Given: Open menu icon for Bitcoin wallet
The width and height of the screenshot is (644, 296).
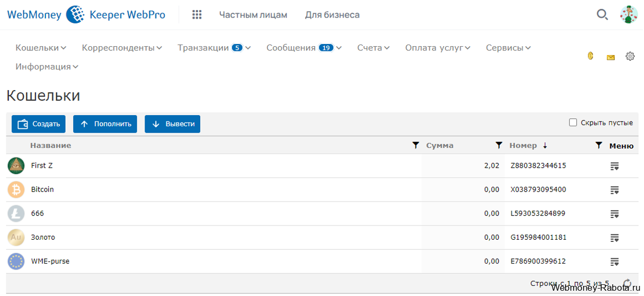Looking at the screenshot, I should tap(614, 190).
